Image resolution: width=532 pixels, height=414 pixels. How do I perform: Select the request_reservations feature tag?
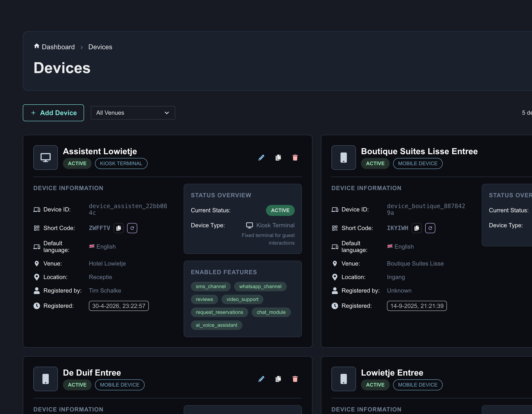pyautogui.click(x=220, y=312)
